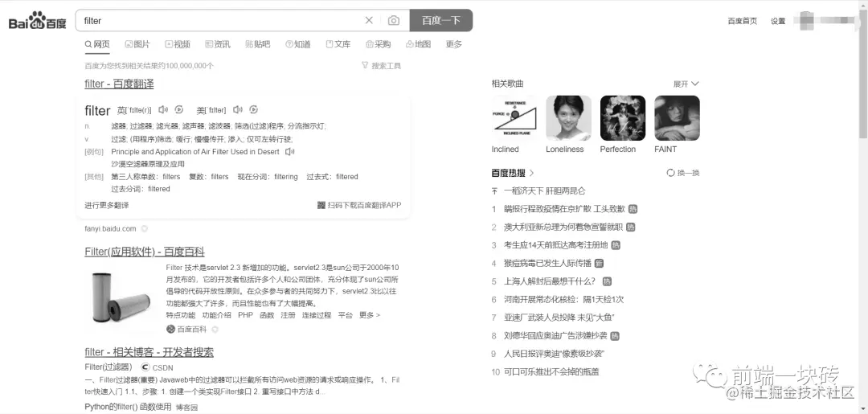Click the 百度百科 source icon

(170, 330)
